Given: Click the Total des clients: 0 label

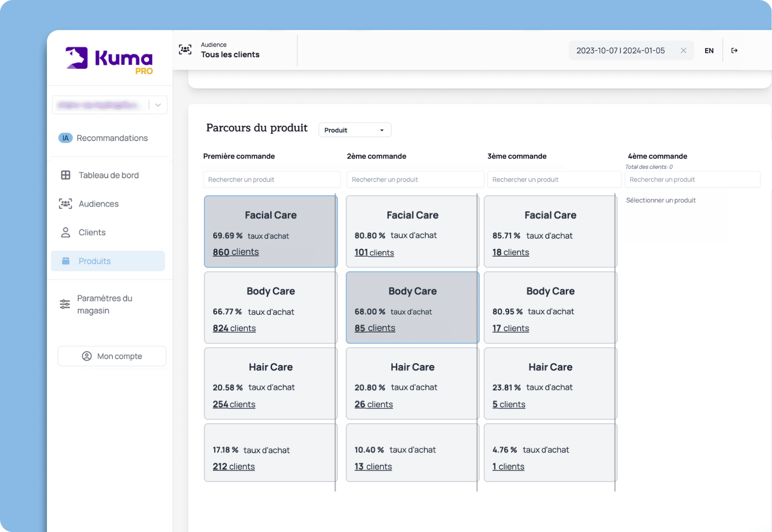Looking at the screenshot, I should click(649, 167).
